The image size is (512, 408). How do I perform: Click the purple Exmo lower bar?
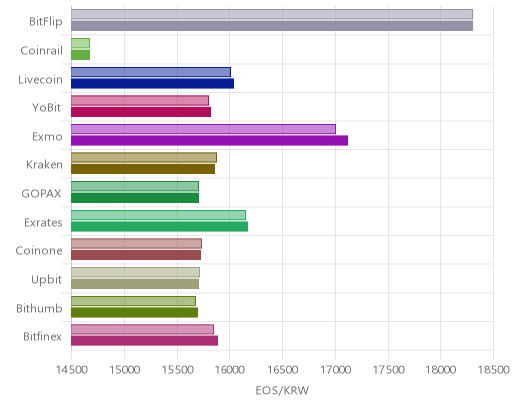pos(209,141)
